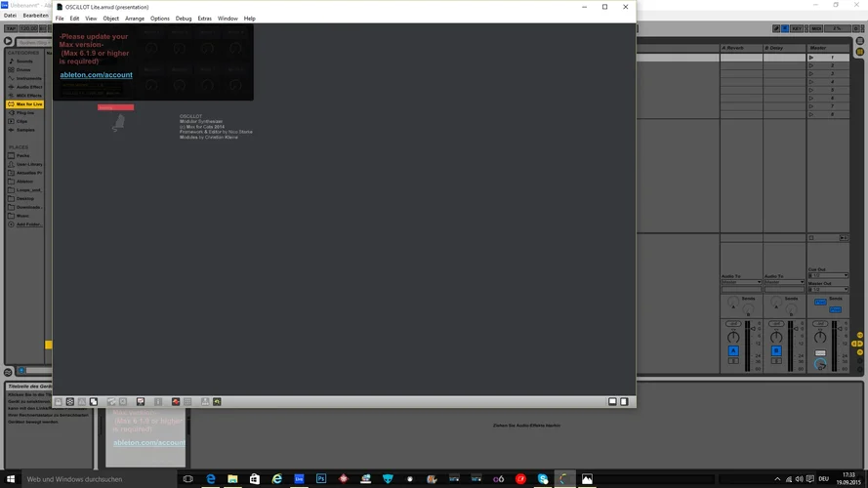The width and height of the screenshot is (868, 488).
Task: Open Desktop folder in browser Places
Action: (x=25, y=199)
